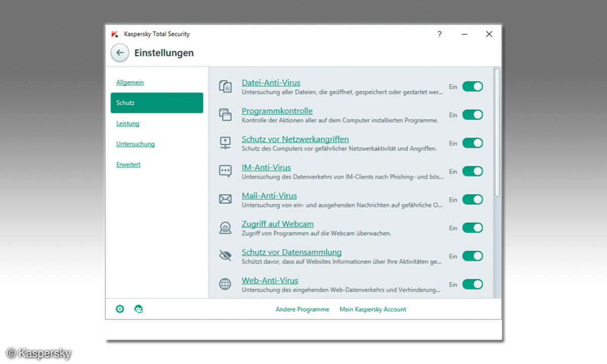
Task: Click the Andere Programme link
Action: pyautogui.click(x=302, y=309)
